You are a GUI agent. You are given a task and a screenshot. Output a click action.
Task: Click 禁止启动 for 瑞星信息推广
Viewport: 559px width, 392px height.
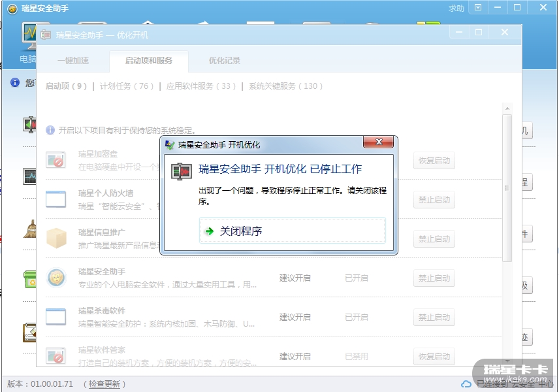click(434, 239)
